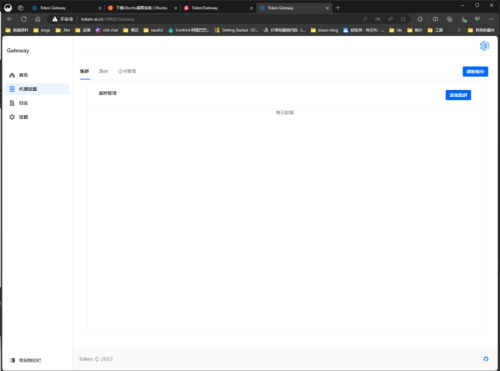This screenshot has height=371, width=500.
Task: Switch to the Ubuntu download browser tab
Action: click(142, 8)
